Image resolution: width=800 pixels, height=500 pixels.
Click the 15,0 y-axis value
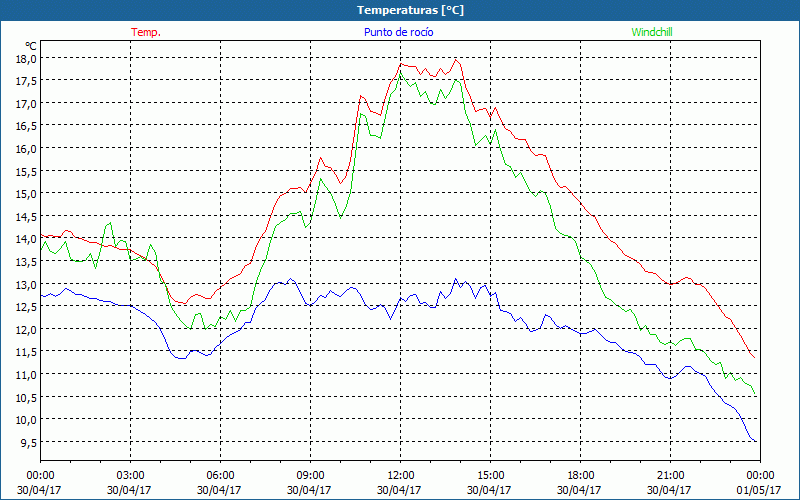(x=26, y=194)
